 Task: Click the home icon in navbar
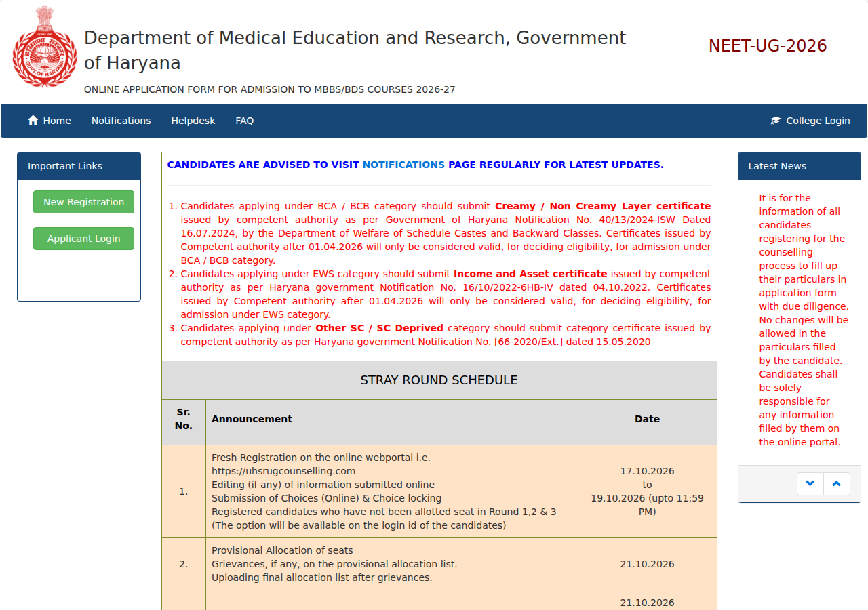pos(33,120)
